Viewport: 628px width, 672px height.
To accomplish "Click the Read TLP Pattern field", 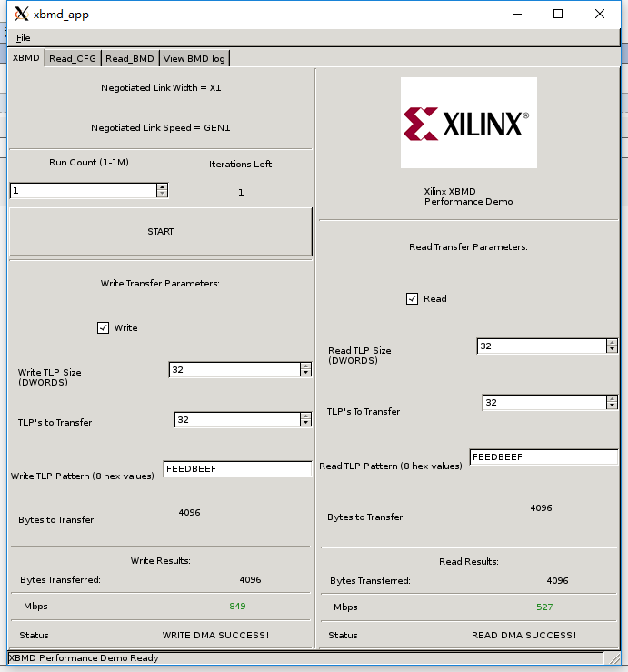I will 543,456.
